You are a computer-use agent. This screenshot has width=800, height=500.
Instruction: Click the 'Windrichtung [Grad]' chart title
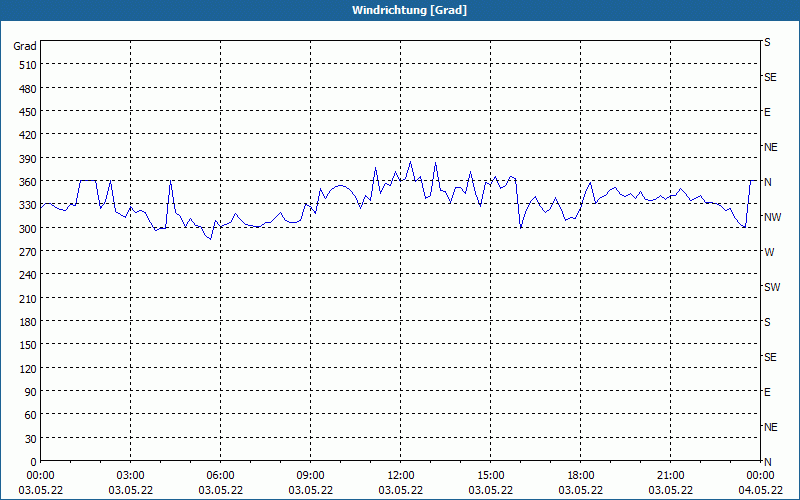pos(409,10)
